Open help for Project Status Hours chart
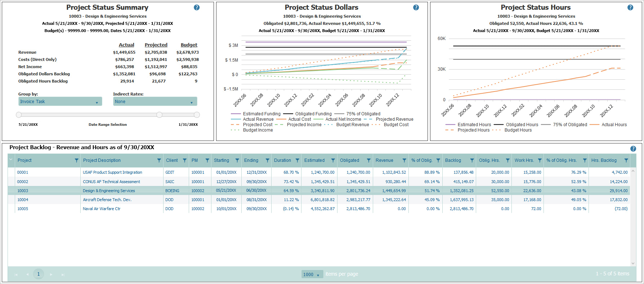The height and width of the screenshot is (284, 644). coord(630,8)
